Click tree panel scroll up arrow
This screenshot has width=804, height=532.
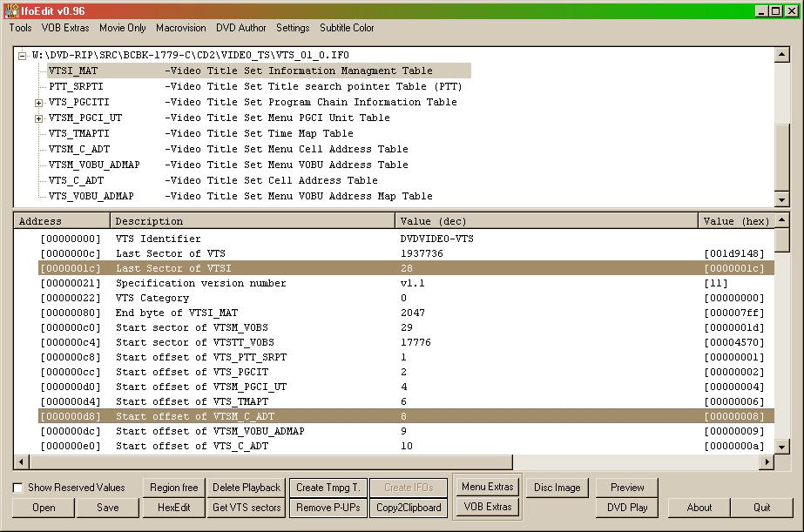[x=781, y=54]
